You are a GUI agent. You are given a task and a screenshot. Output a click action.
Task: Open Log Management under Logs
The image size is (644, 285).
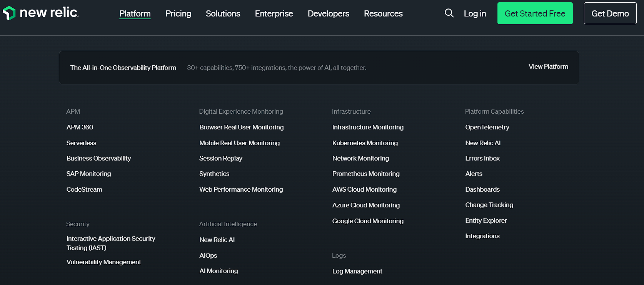[357, 271]
